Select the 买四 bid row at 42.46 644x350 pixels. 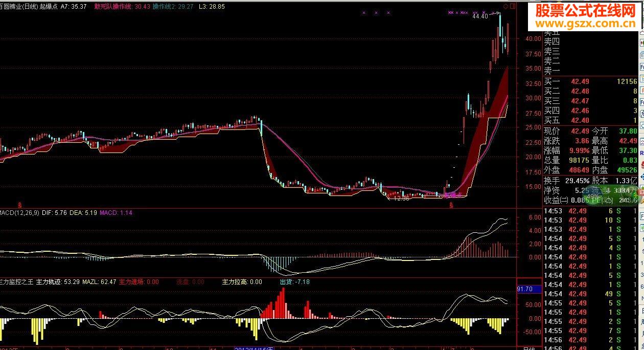pos(590,111)
